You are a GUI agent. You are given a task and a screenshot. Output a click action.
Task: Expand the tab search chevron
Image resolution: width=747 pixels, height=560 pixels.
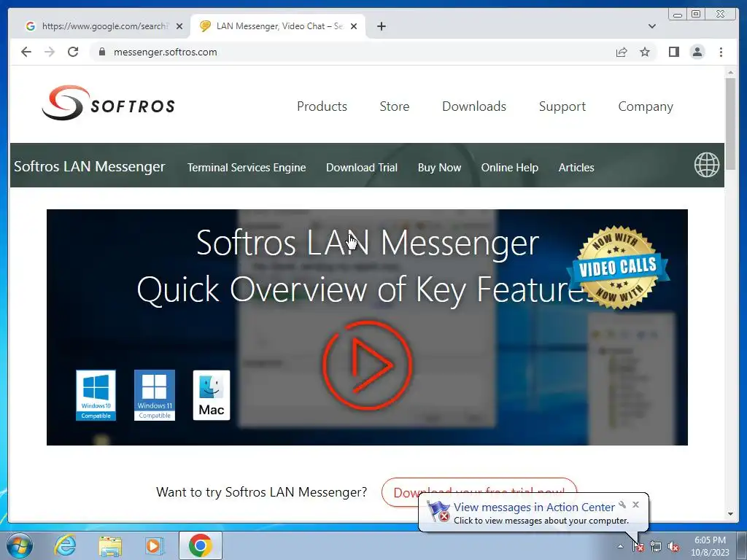point(652,26)
